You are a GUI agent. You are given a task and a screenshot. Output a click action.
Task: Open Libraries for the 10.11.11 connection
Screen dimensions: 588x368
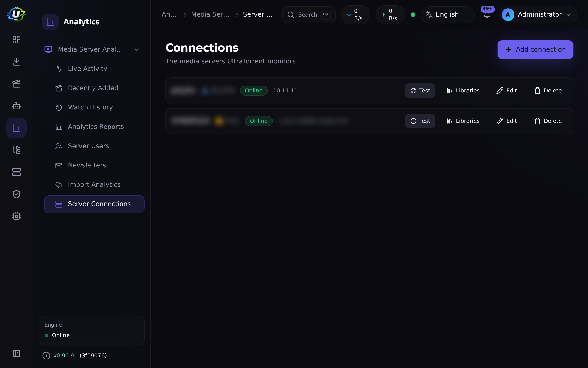pyautogui.click(x=463, y=91)
